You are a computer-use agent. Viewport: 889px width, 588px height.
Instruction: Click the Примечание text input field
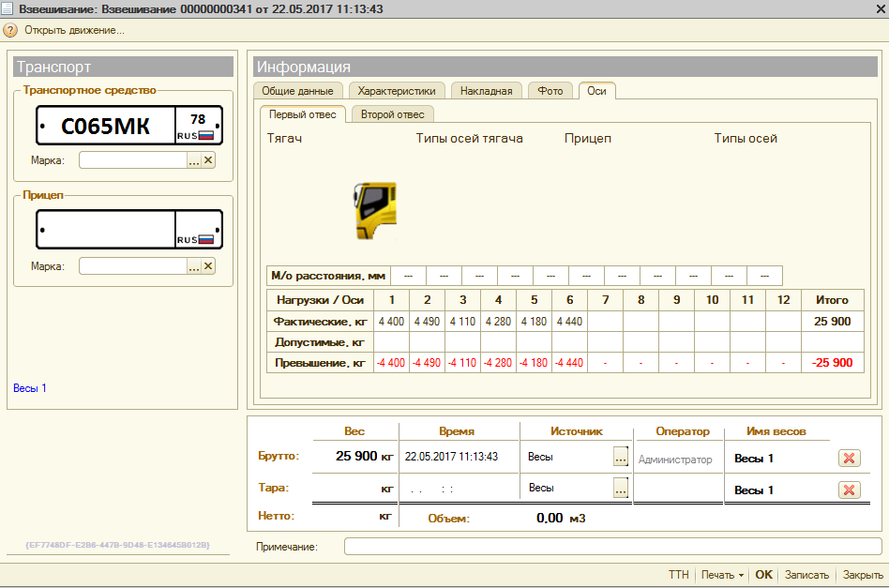click(612, 546)
